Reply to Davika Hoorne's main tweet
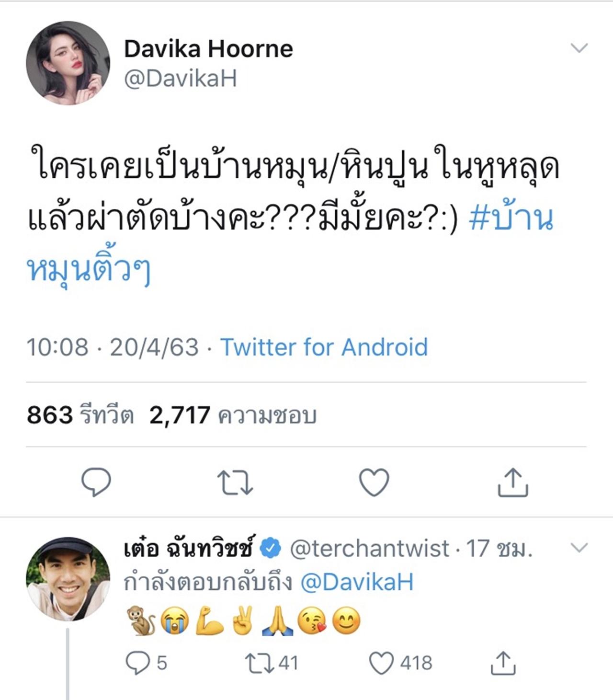The image size is (613, 700). 96,482
